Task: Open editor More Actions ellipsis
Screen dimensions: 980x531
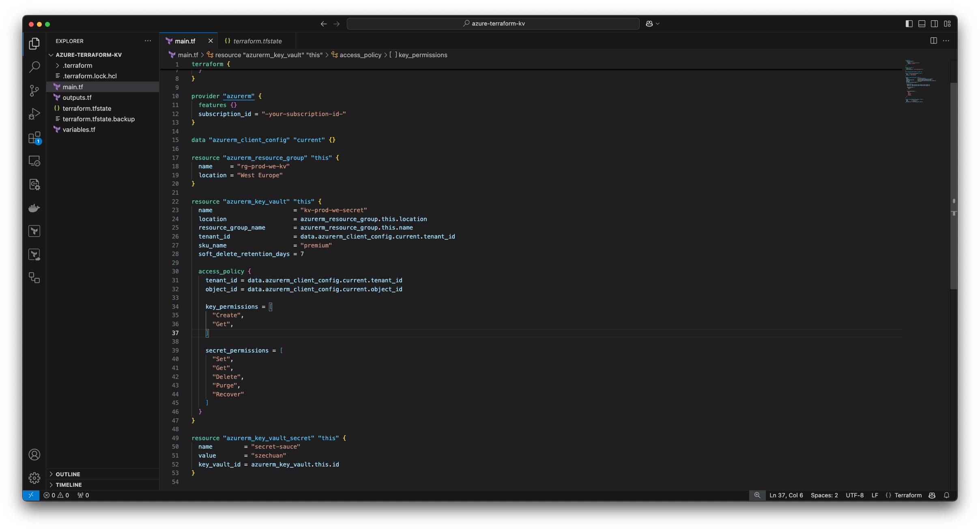Action: pos(946,41)
